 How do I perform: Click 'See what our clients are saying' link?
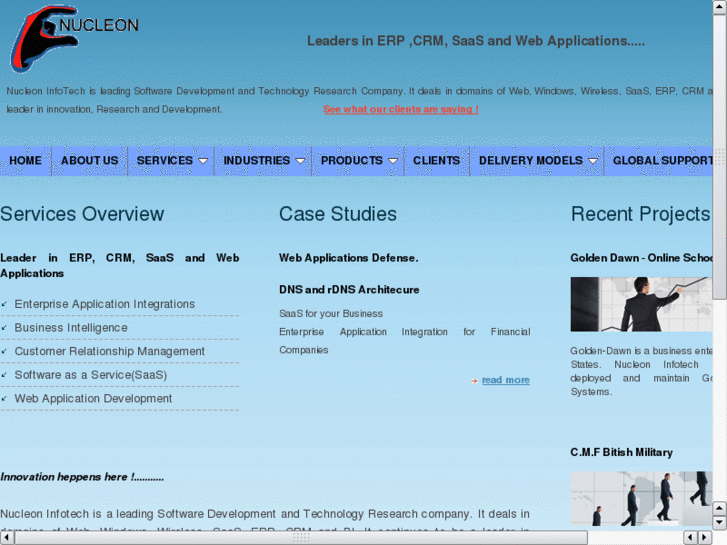tap(401, 109)
